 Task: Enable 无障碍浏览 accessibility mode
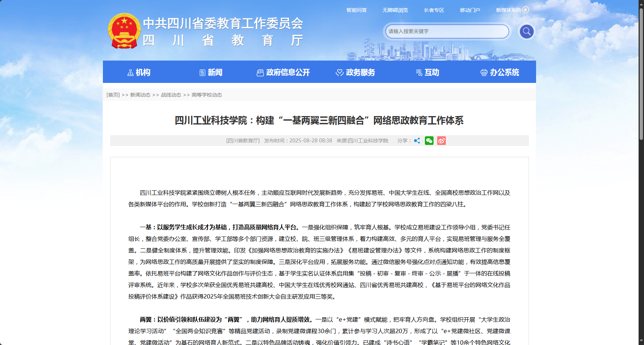coord(395,10)
